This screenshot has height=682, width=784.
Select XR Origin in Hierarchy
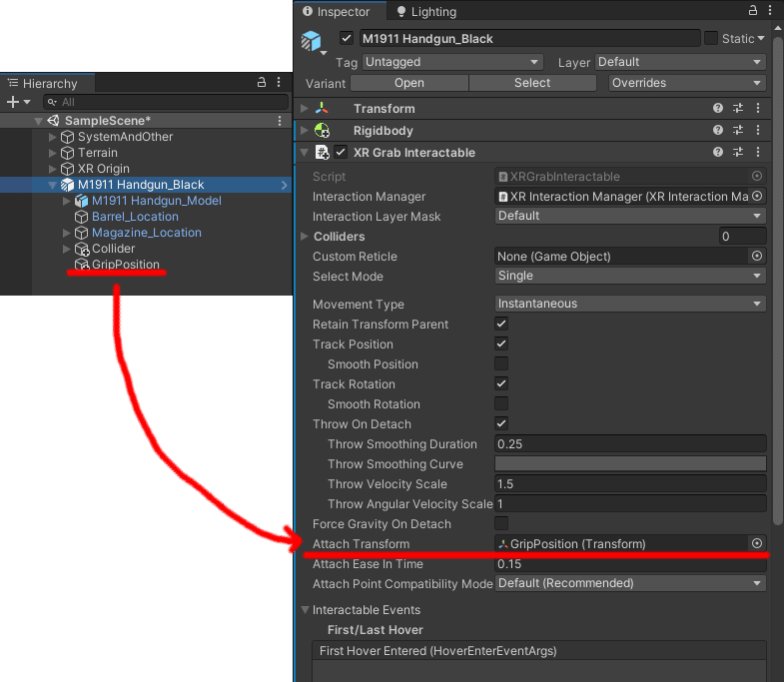(104, 169)
